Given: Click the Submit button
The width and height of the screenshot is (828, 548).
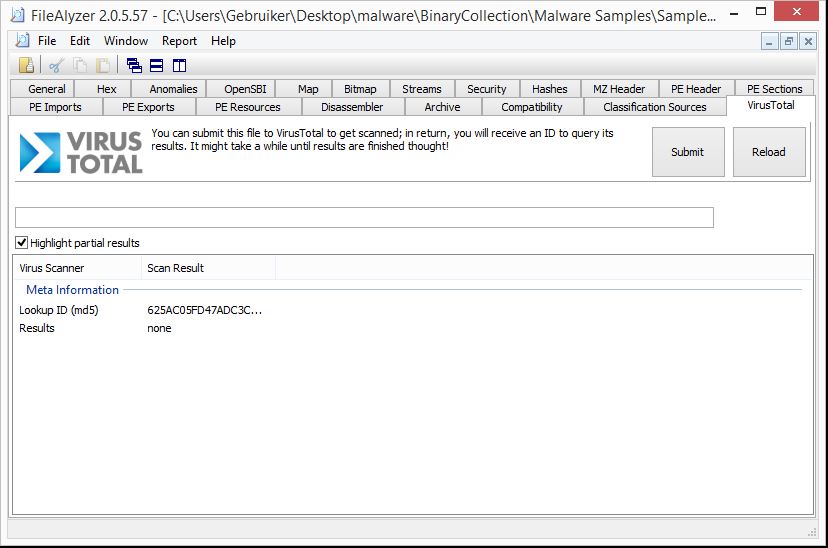Looking at the screenshot, I should coord(688,152).
